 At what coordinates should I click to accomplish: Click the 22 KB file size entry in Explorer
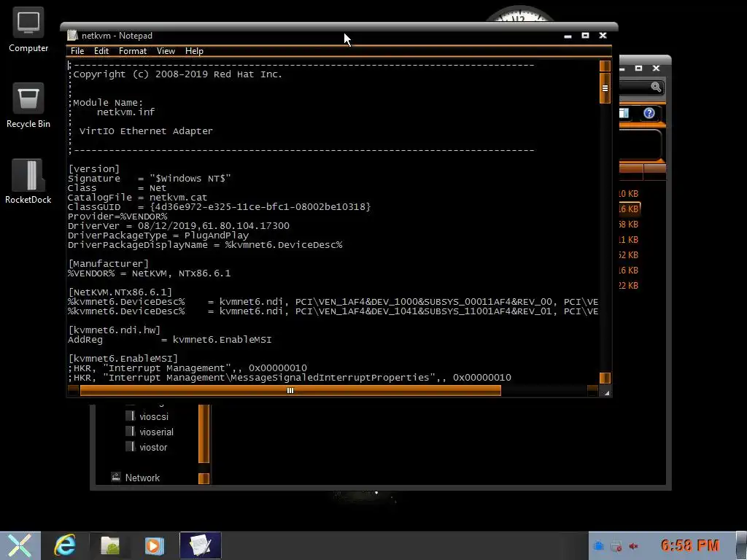click(x=628, y=285)
